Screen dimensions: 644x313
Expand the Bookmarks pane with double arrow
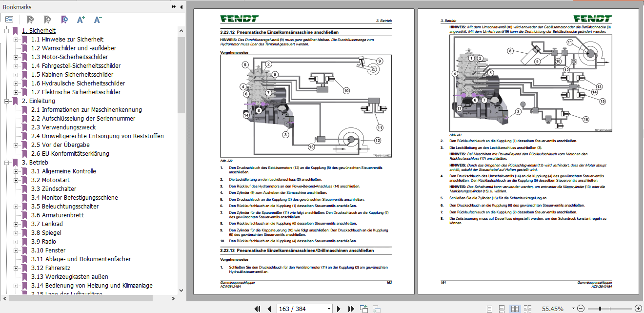[x=174, y=7]
